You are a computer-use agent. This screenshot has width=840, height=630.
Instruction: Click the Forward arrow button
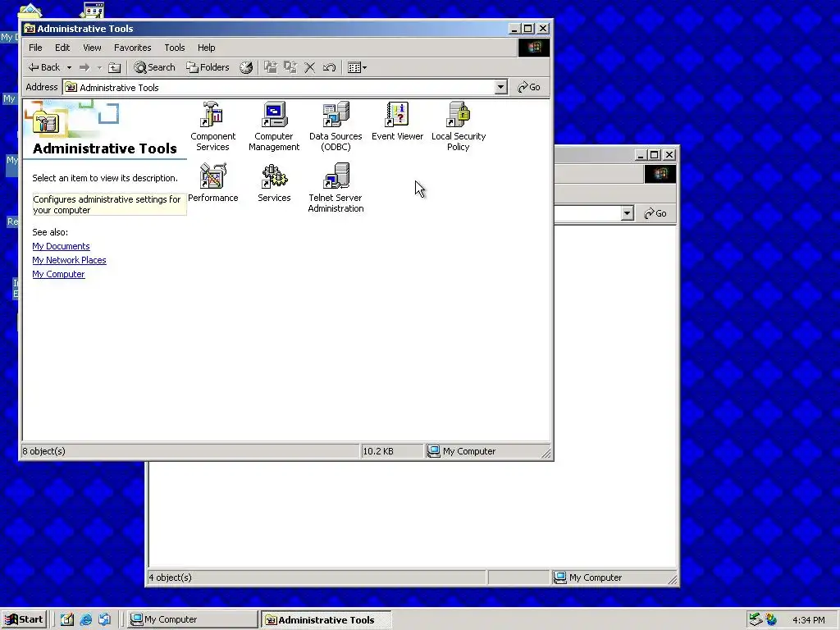(x=84, y=67)
